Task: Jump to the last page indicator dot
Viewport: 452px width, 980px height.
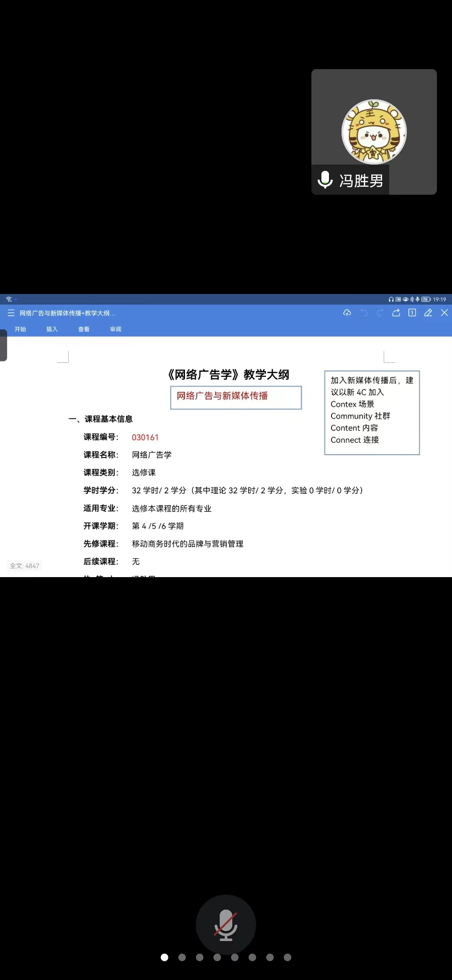Action: click(x=288, y=957)
